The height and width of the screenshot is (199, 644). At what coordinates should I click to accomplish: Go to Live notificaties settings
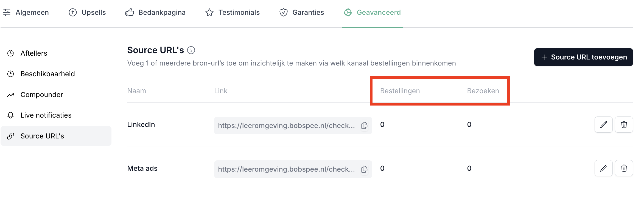[46, 115]
